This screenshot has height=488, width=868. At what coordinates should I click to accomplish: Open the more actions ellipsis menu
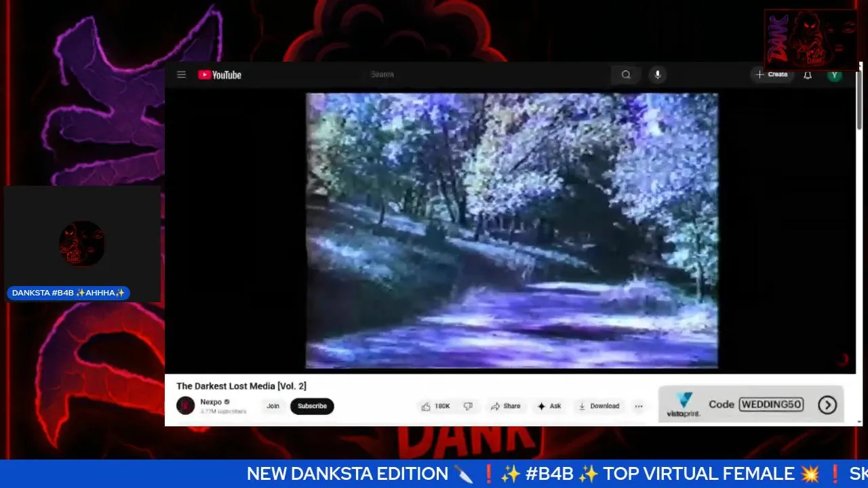point(638,406)
